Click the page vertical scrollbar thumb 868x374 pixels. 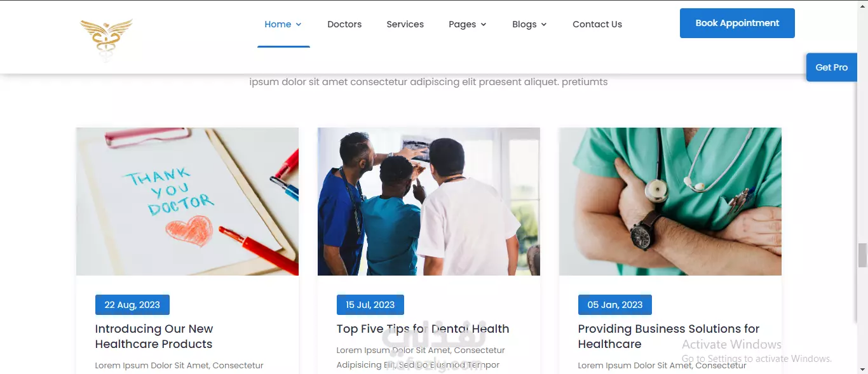(862, 255)
